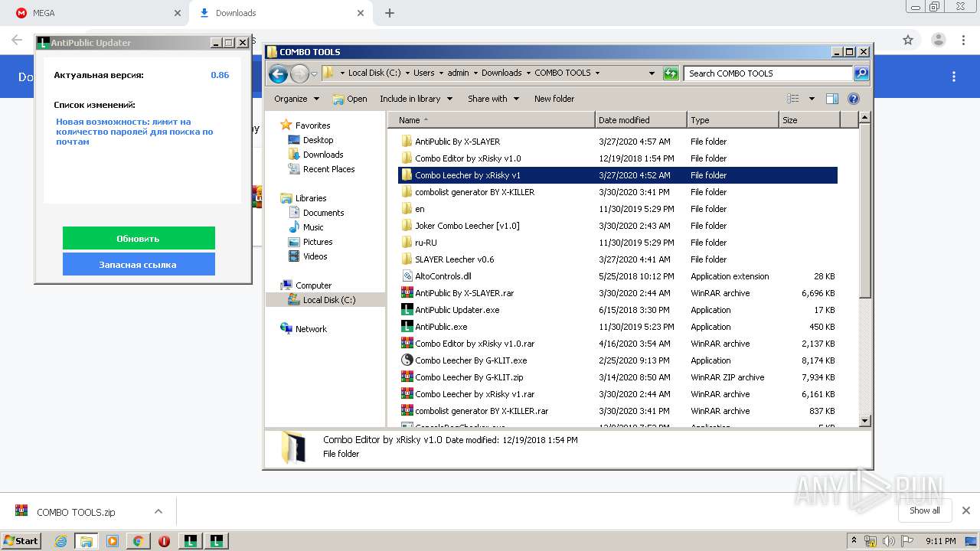Click the blue Запасная ссылка button
The height and width of the screenshot is (551, 980).
coord(139,264)
